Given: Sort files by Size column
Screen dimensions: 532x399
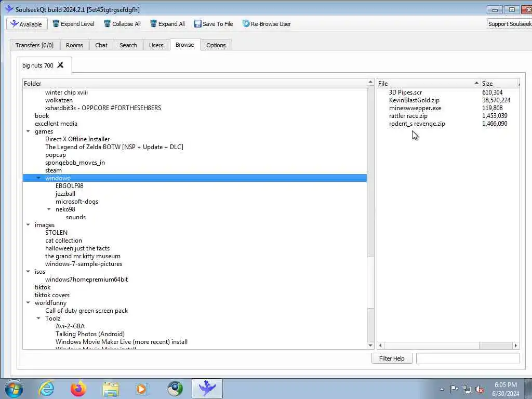Looking at the screenshot, I should point(499,84).
